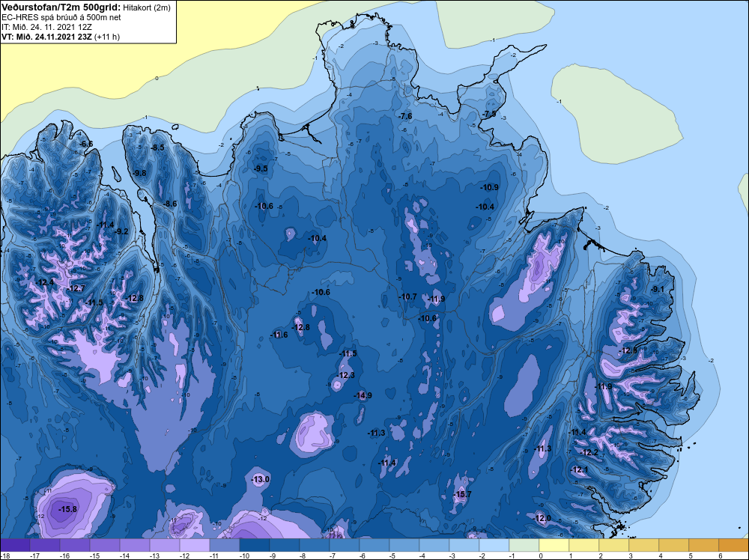
Task: Click the -14.9 temperature value
Action: pos(363,395)
